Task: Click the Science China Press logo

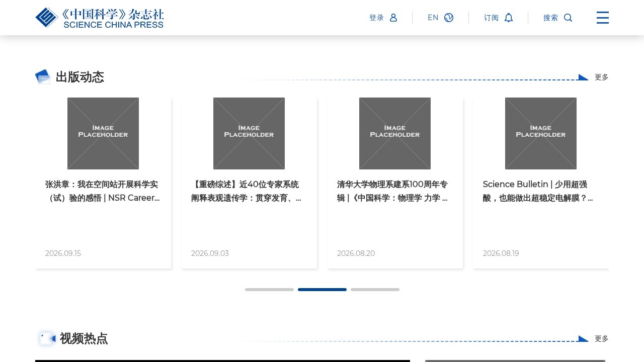Action: [x=100, y=18]
